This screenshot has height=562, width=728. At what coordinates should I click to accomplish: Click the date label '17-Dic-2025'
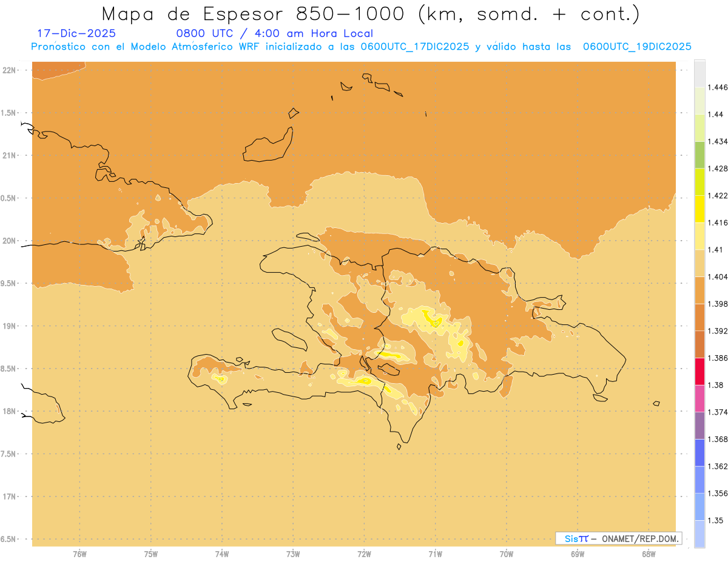click(x=76, y=34)
